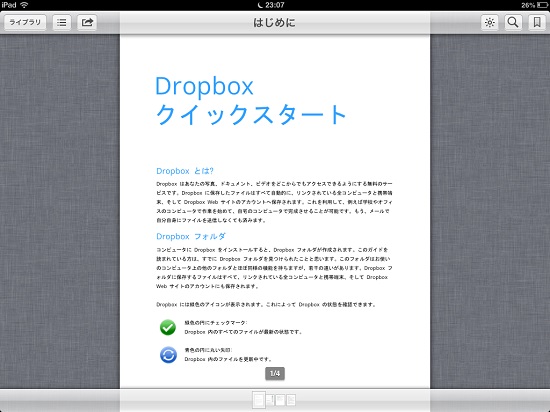Viewport: 550px width, 412px height.
Task: Tap the battery icon in status bar
Action: (x=542, y=5)
